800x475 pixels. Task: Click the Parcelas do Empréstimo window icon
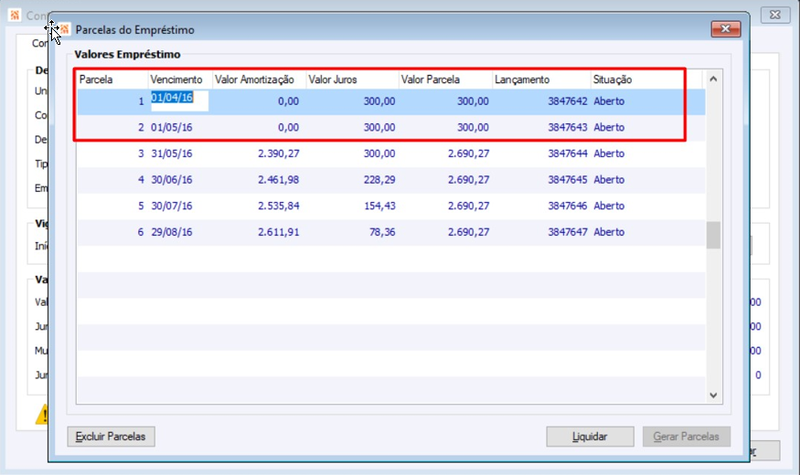tap(65, 29)
